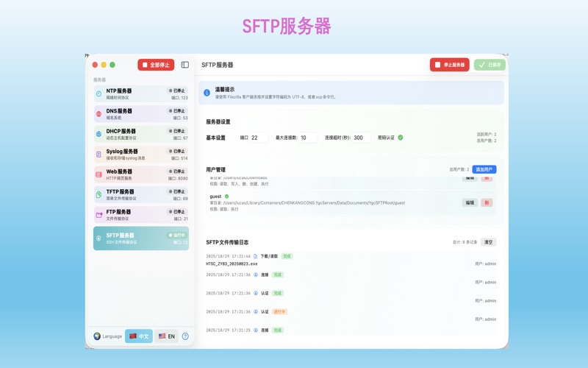The width and height of the screenshot is (588, 368).
Task: Click the DNS server red globe icon
Action: pos(98,114)
